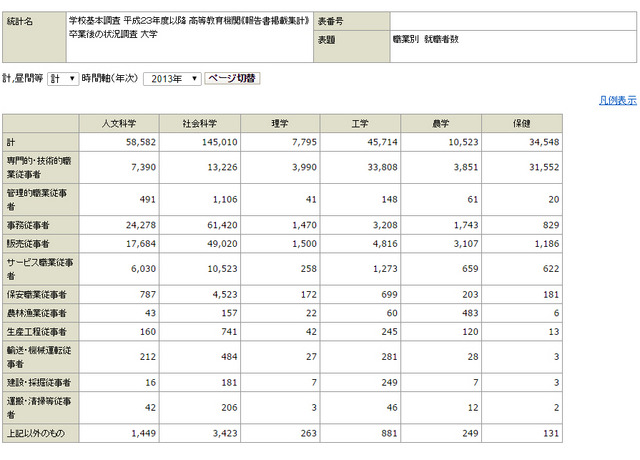Click the value 10,523 in the 農学 column
The width and height of the screenshot is (640, 460).
point(463,142)
